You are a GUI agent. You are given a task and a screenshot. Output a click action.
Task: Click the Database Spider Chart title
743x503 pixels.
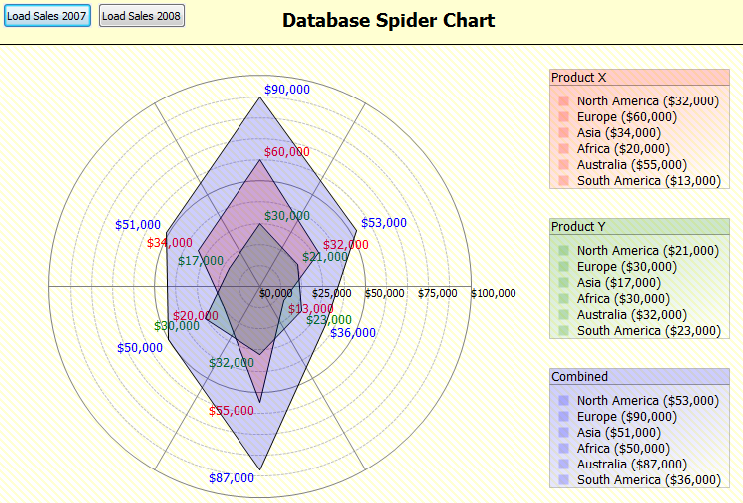[388, 21]
